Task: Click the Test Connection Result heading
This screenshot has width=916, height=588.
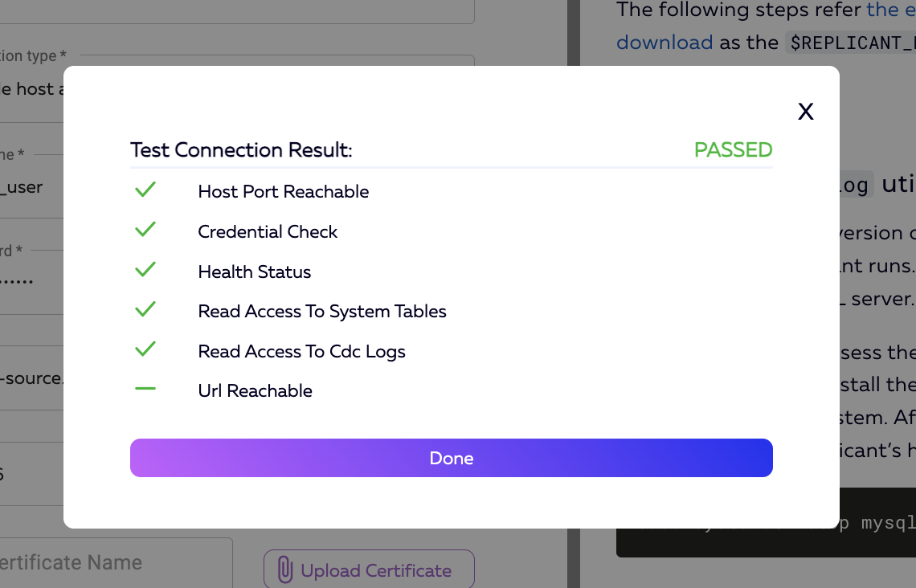Action: click(x=241, y=150)
